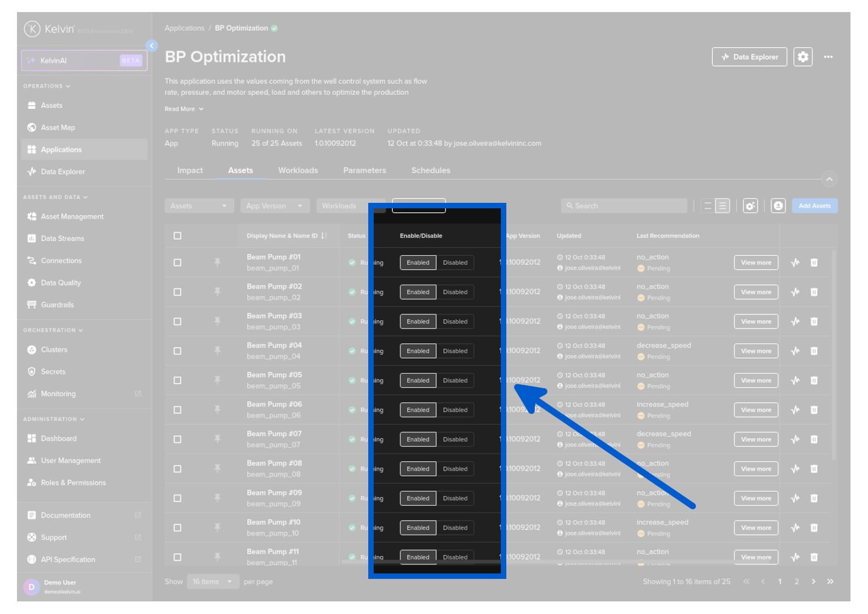This screenshot has height=614, width=868.
Task: Click the table column settings gear icon
Action: coord(750,206)
